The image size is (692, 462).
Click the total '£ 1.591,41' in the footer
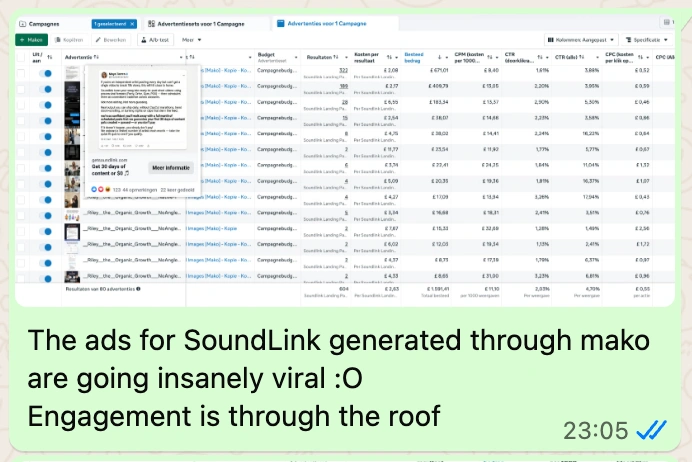(x=437, y=289)
